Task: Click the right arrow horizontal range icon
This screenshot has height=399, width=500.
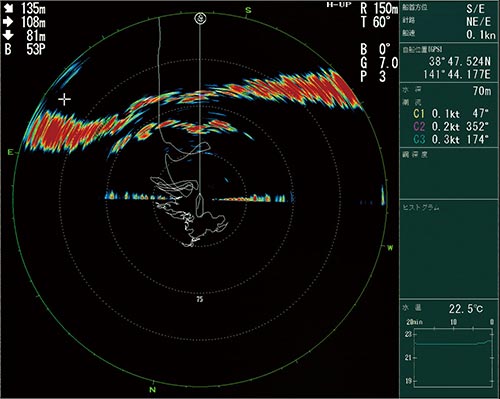Action: (x=8, y=22)
